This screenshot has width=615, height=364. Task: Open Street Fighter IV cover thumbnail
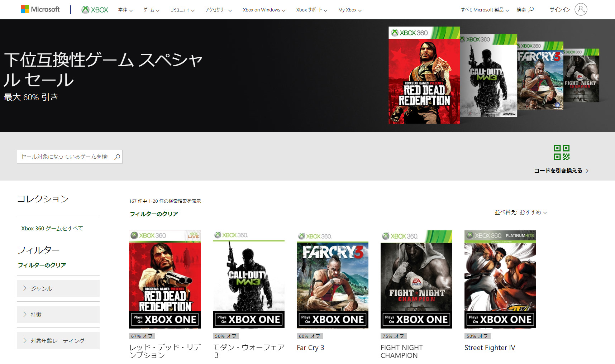pos(500,279)
